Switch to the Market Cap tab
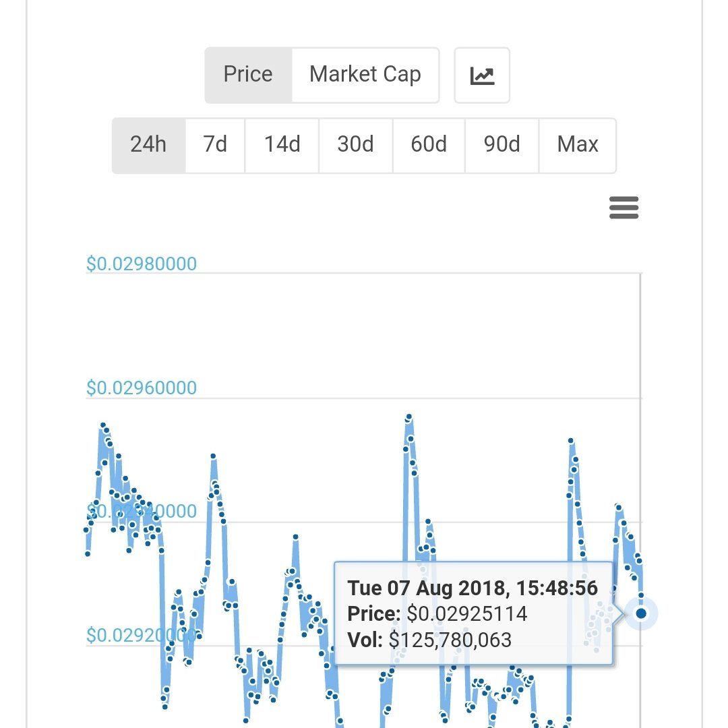Viewport: 728px width, 728px height. 365,75
